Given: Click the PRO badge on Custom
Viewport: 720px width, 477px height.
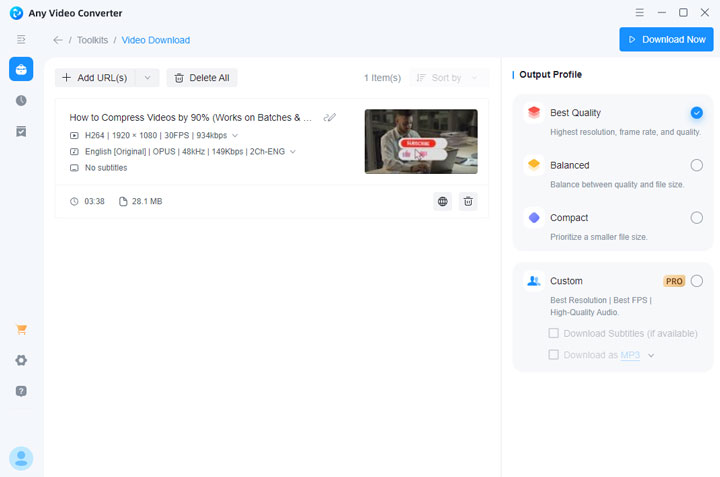Looking at the screenshot, I should 674,281.
